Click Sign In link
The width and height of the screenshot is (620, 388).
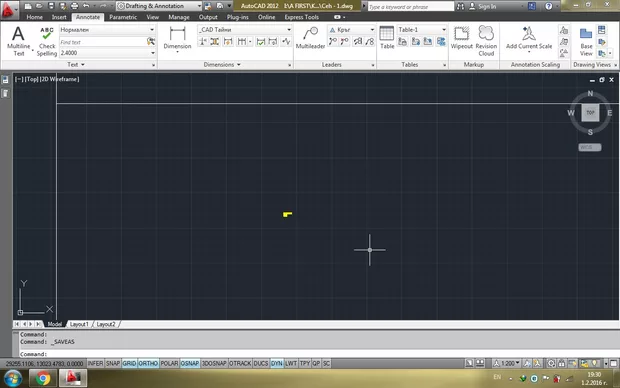[487, 6]
